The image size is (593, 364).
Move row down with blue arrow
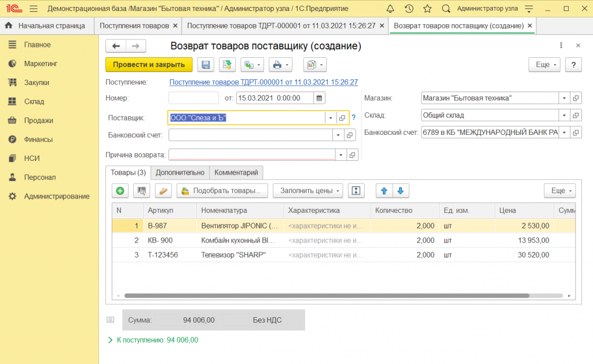[x=401, y=190]
